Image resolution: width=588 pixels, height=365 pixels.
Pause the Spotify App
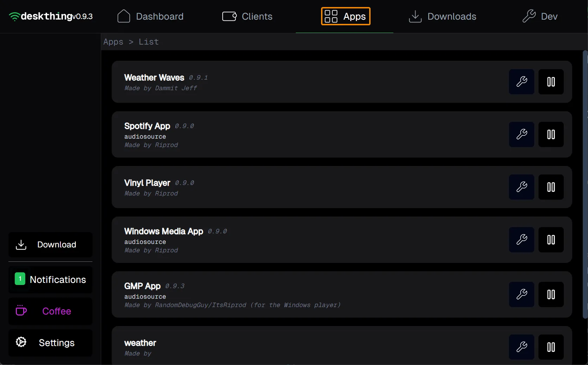click(551, 134)
